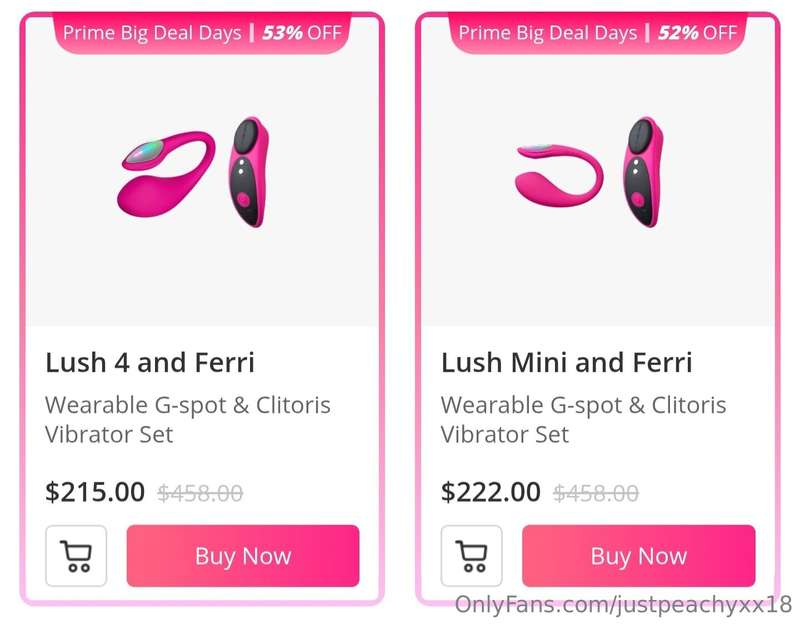
Task: Add Lush Mini and Ferri to cart
Action: pyautogui.click(x=471, y=556)
